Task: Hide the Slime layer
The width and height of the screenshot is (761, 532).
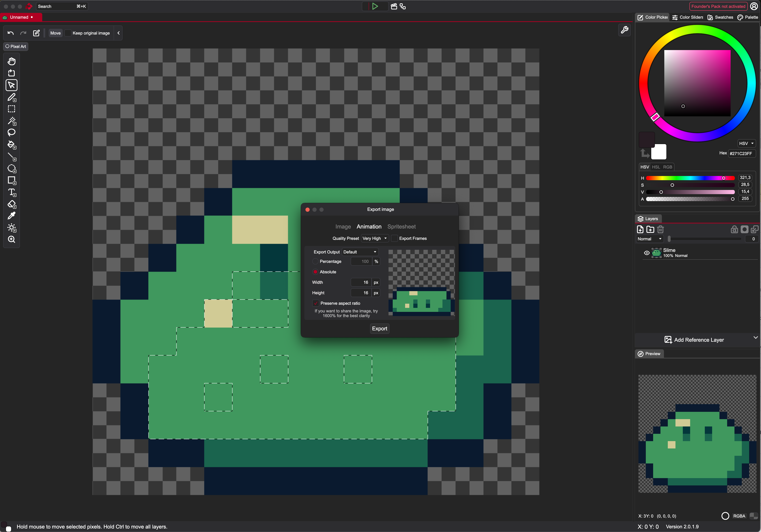Action: [646, 253]
